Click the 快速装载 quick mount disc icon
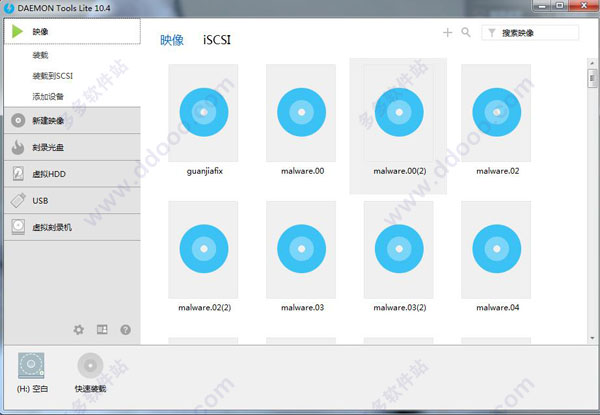Image resolution: width=600 pixels, height=415 pixels. (x=90, y=366)
